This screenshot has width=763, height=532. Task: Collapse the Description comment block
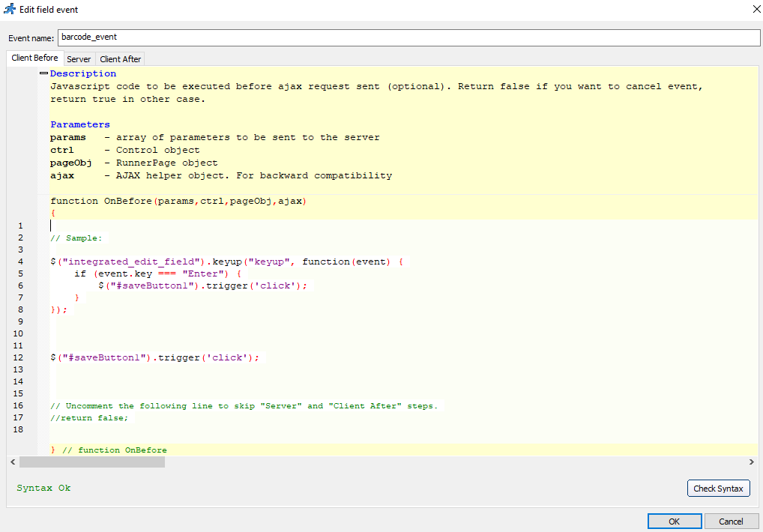pos(44,73)
